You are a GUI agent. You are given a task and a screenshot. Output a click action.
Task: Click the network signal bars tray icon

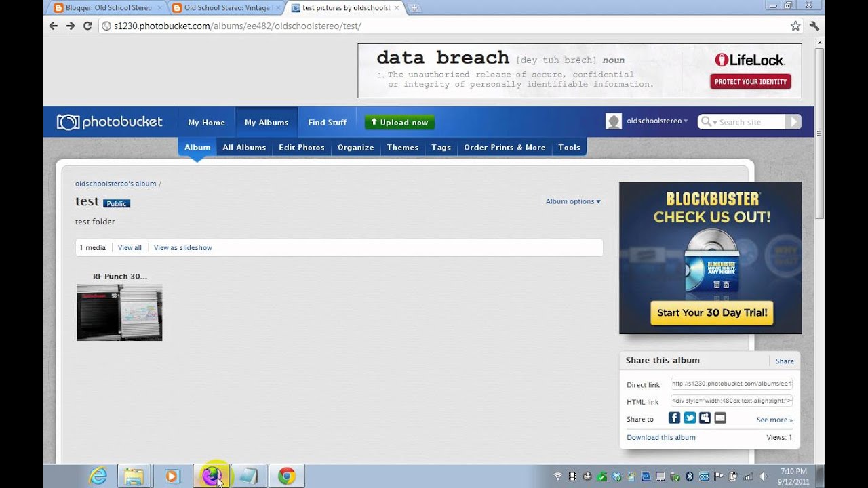tap(748, 476)
